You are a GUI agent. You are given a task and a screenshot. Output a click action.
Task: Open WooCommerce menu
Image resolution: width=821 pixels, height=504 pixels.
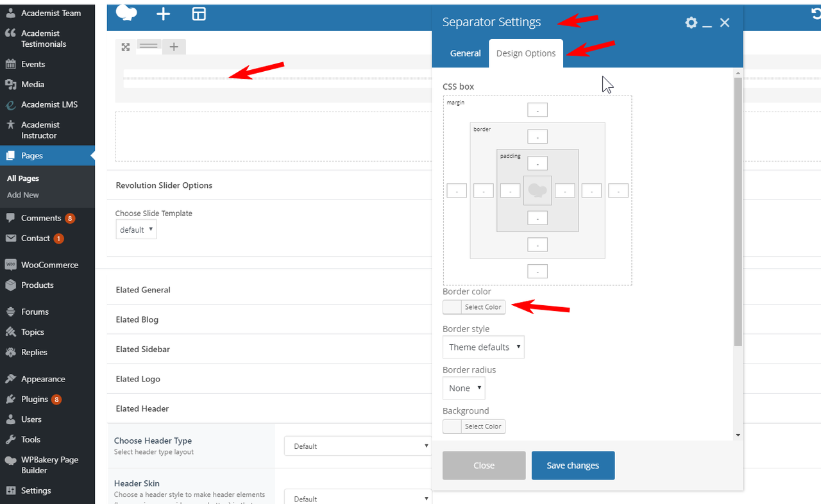coord(47,265)
